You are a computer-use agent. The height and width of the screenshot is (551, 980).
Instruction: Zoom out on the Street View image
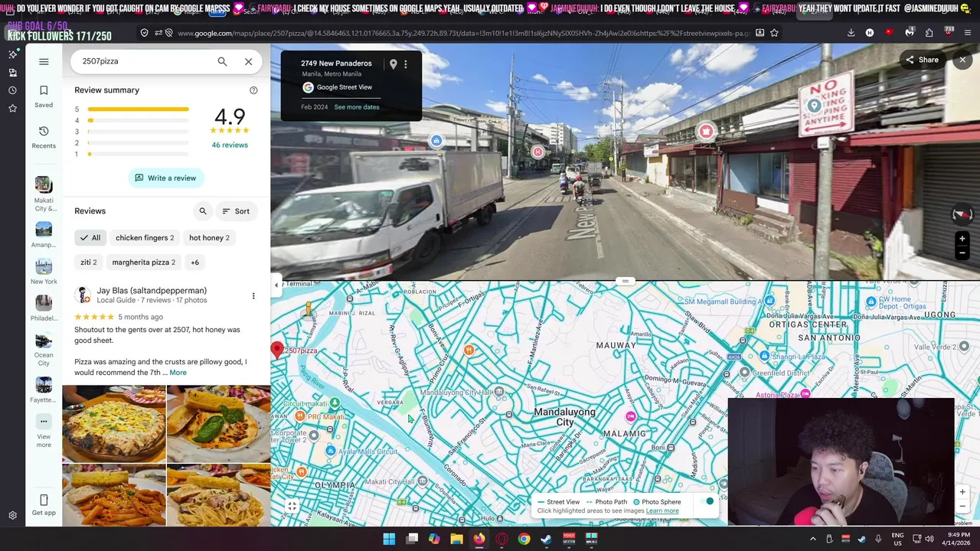click(x=962, y=253)
